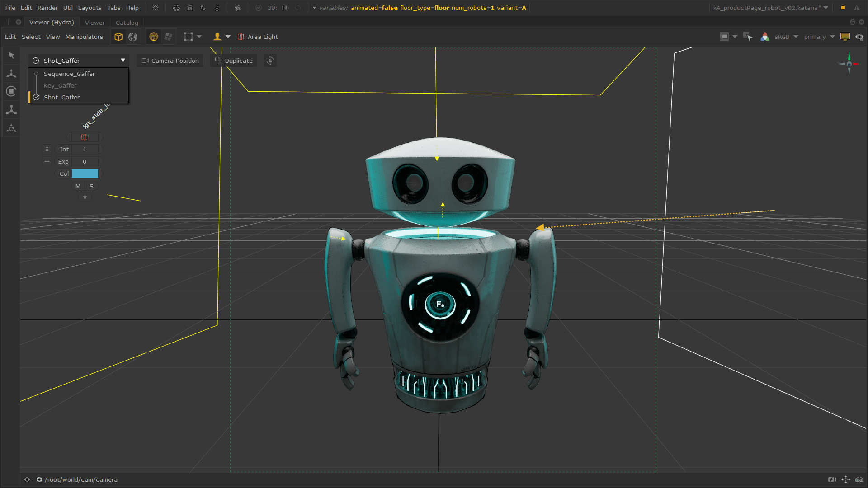Activate the rotate manipulator tool
The image size is (868, 488).
coord(11,91)
